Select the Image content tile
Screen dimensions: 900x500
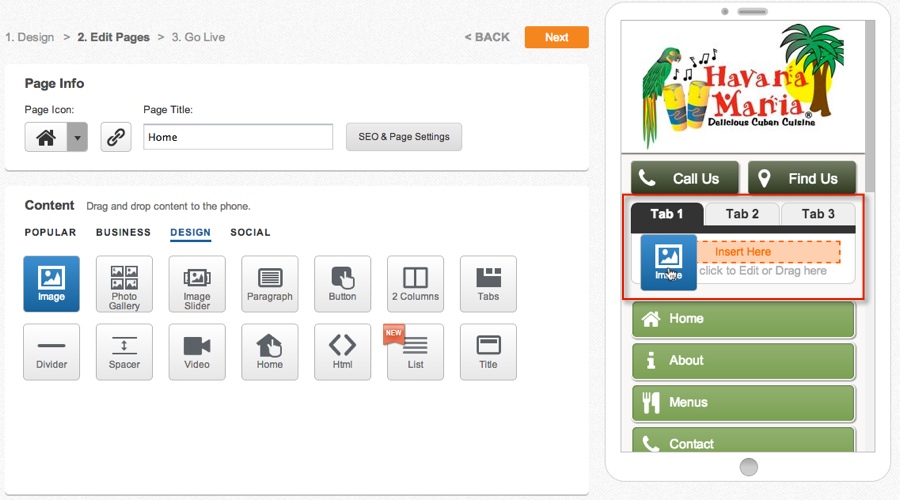(52, 284)
